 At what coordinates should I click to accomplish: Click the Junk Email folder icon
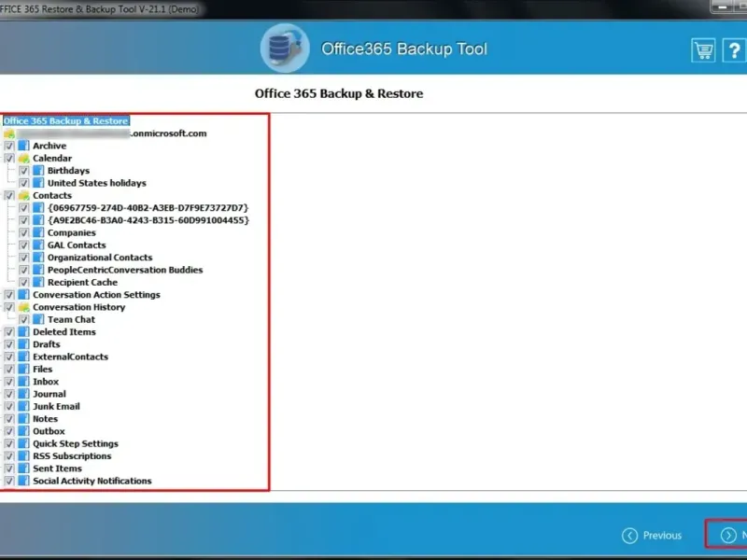click(x=24, y=406)
